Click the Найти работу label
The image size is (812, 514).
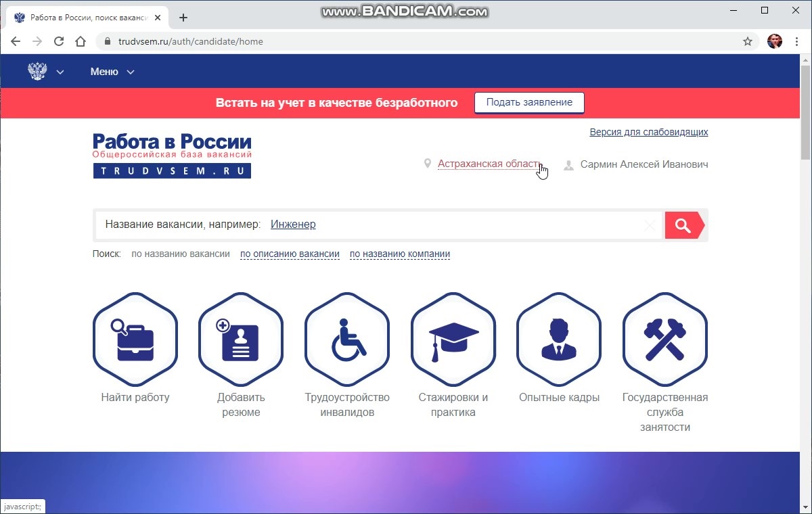135,398
